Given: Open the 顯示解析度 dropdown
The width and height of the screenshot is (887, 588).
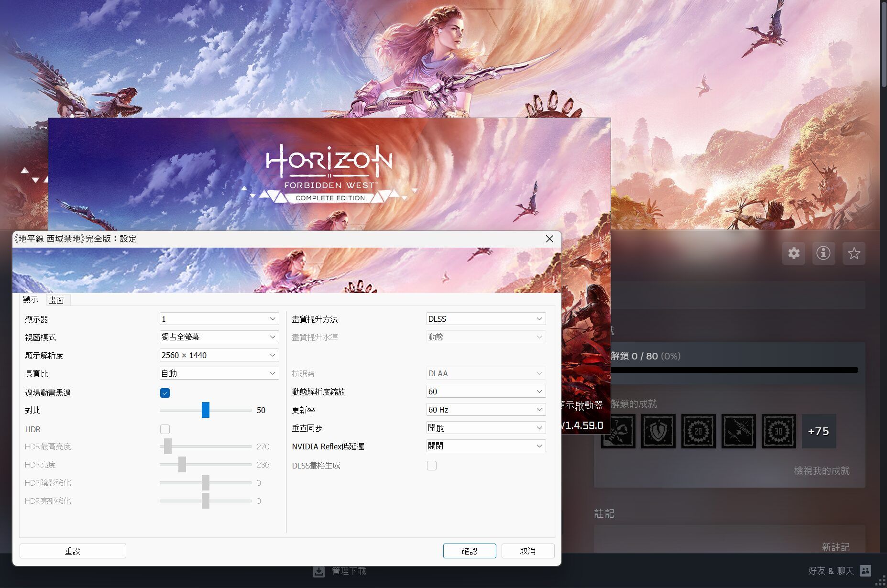Looking at the screenshot, I should (219, 355).
